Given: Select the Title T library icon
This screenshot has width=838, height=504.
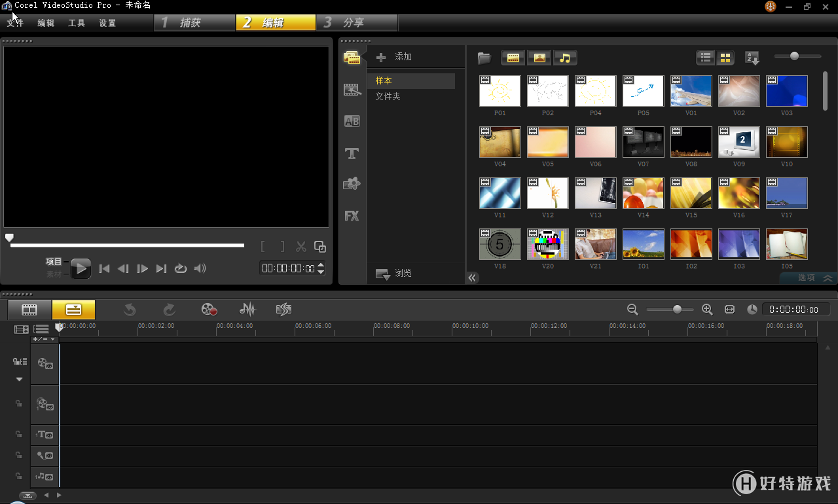Looking at the screenshot, I should click(x=352, y=154).
